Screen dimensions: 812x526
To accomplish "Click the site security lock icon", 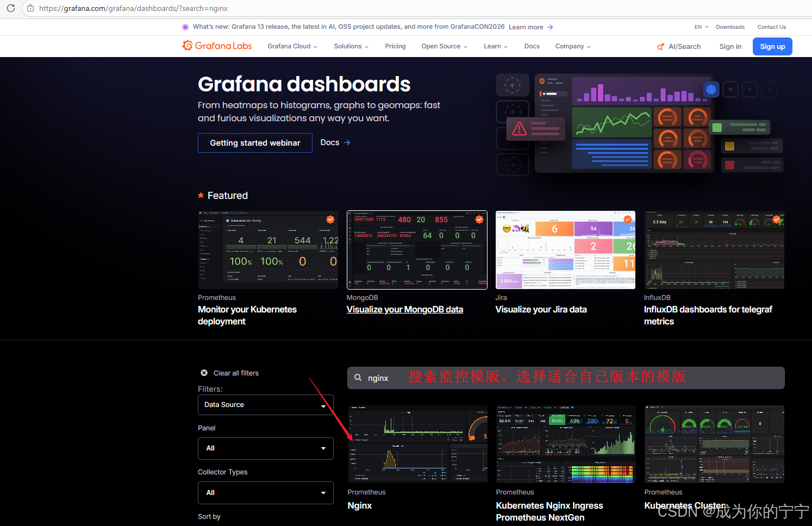I will 30,8.
